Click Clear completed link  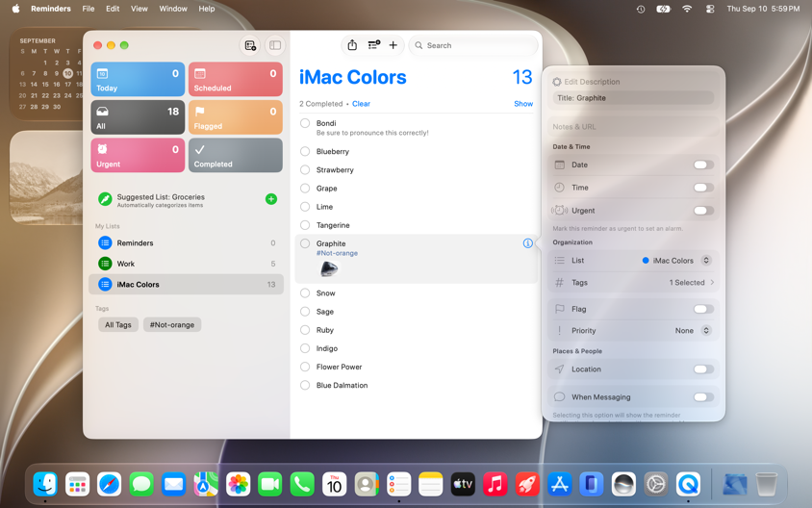click(361, 104)
